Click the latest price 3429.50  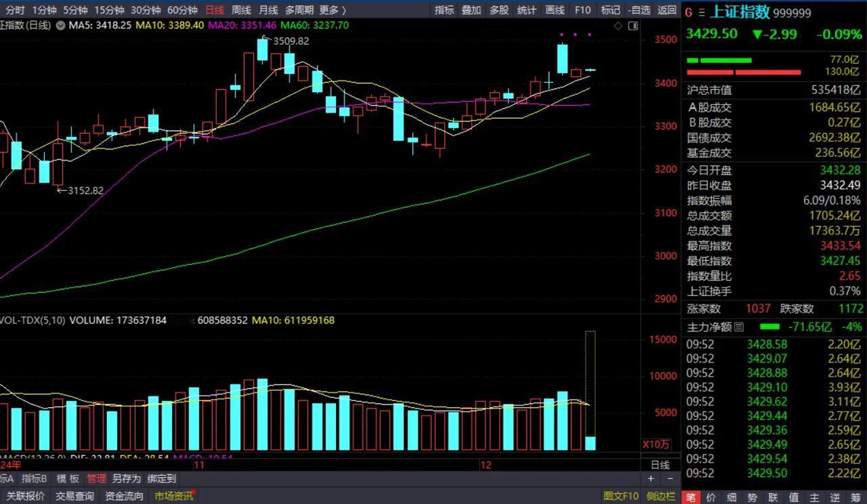(x=712, y=34)
